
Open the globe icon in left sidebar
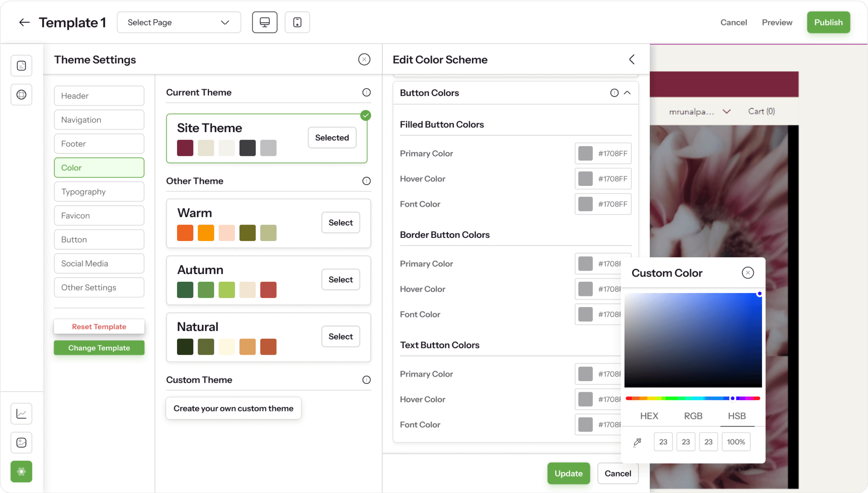point(21,94)
